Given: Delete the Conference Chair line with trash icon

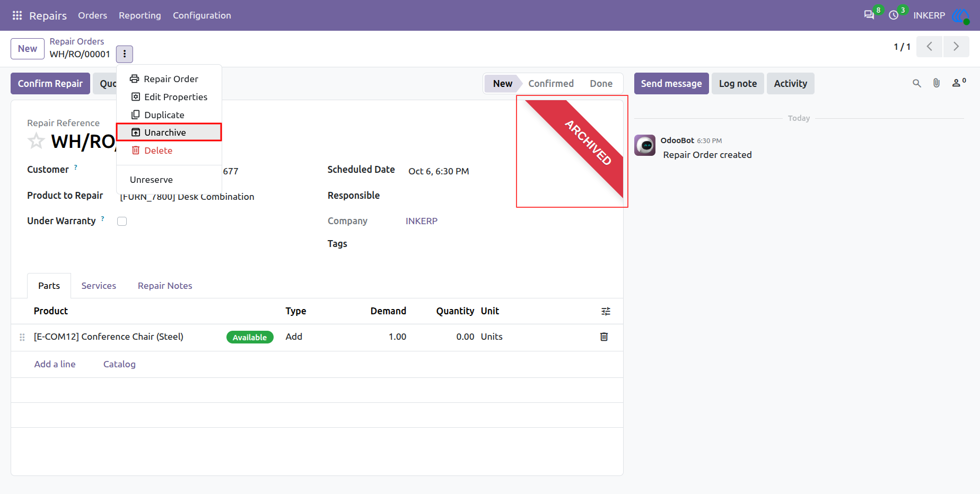Looking at the screenshot, I should click(x=603, y=337).
